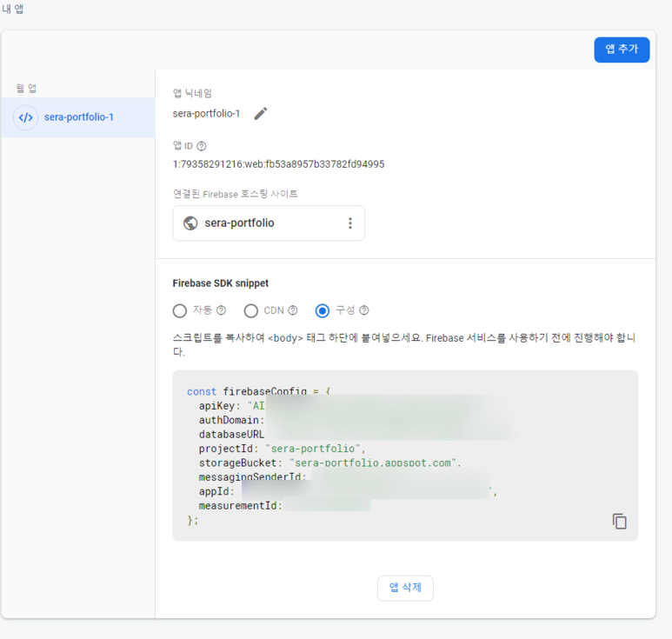The height and width of the screenshot is (639, 672).
Task: Open help icon next to 앱 ID
Action: coord(202,146)
